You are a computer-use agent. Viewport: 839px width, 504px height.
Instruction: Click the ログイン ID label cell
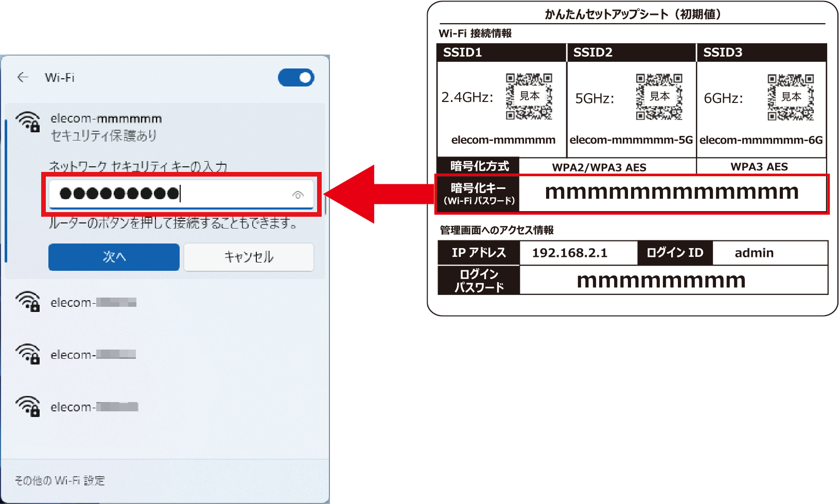coord(675,253)
